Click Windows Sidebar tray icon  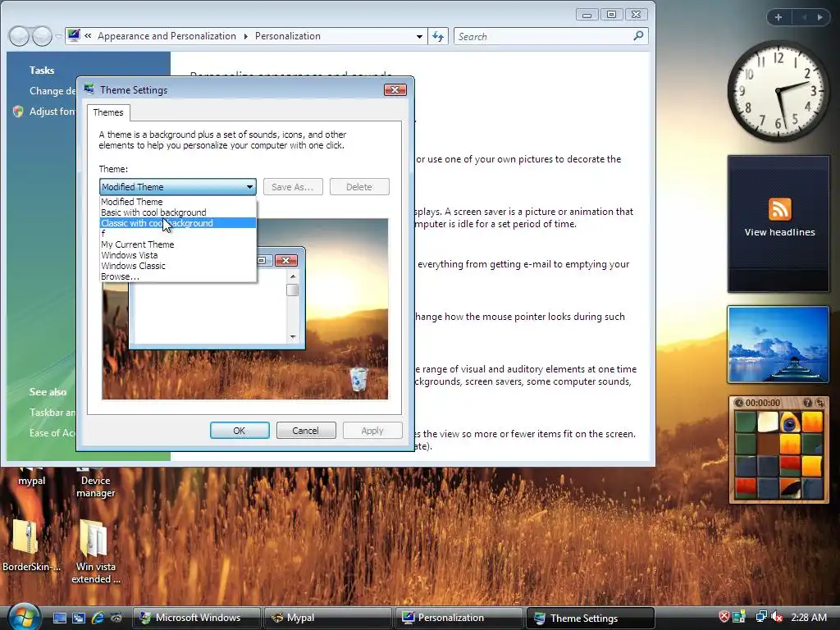(739, 617)
